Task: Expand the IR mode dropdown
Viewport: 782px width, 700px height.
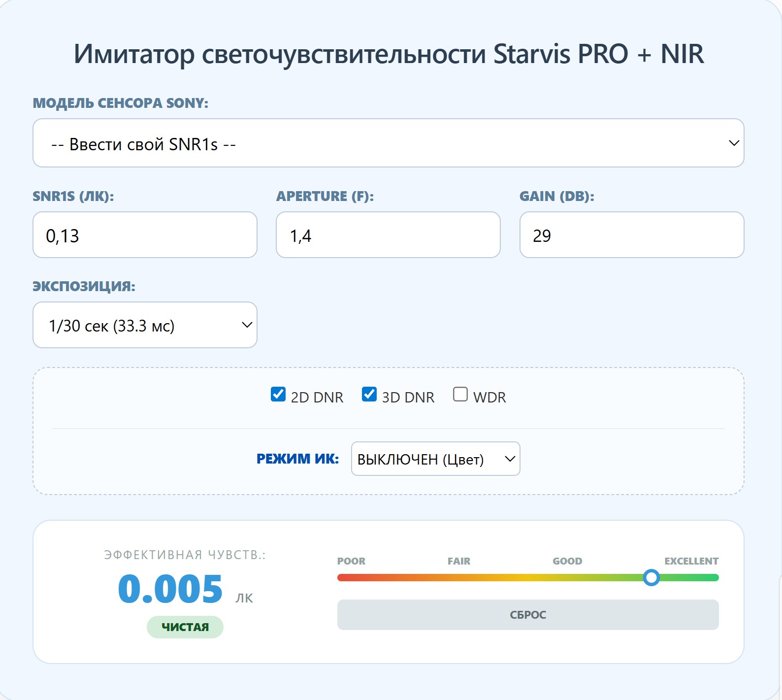Action: (x=436, y=459)
